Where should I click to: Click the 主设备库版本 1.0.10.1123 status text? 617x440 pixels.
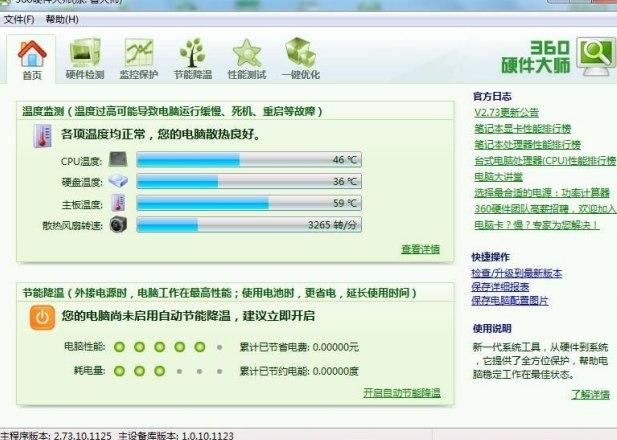176,436
